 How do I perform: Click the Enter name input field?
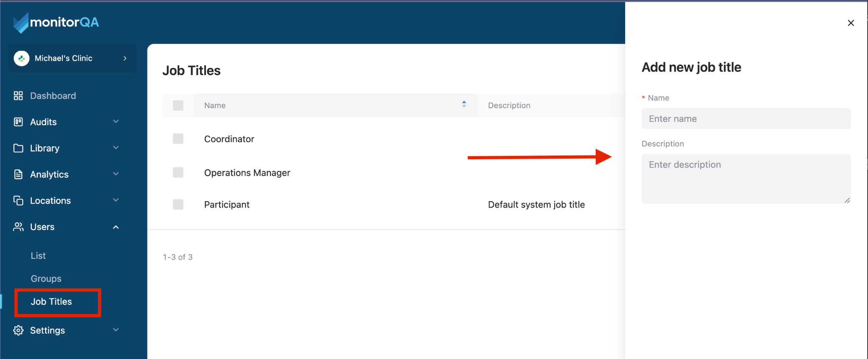point(746,119)
